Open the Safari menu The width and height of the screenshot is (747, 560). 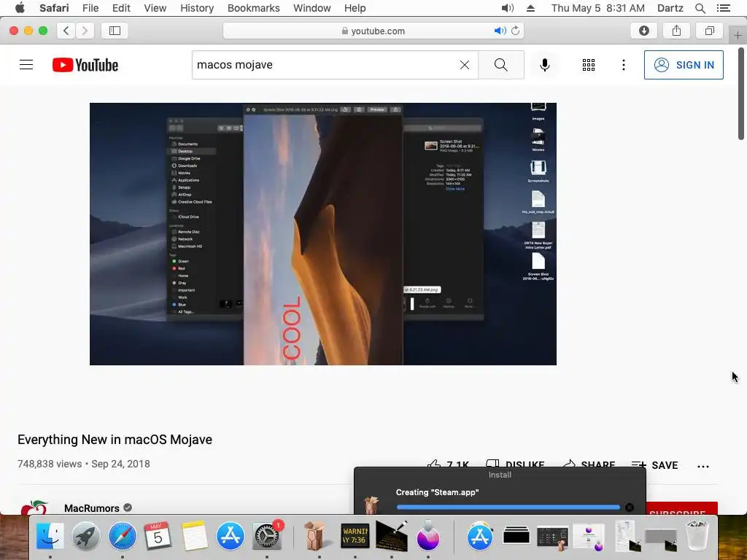coord(54,8)
